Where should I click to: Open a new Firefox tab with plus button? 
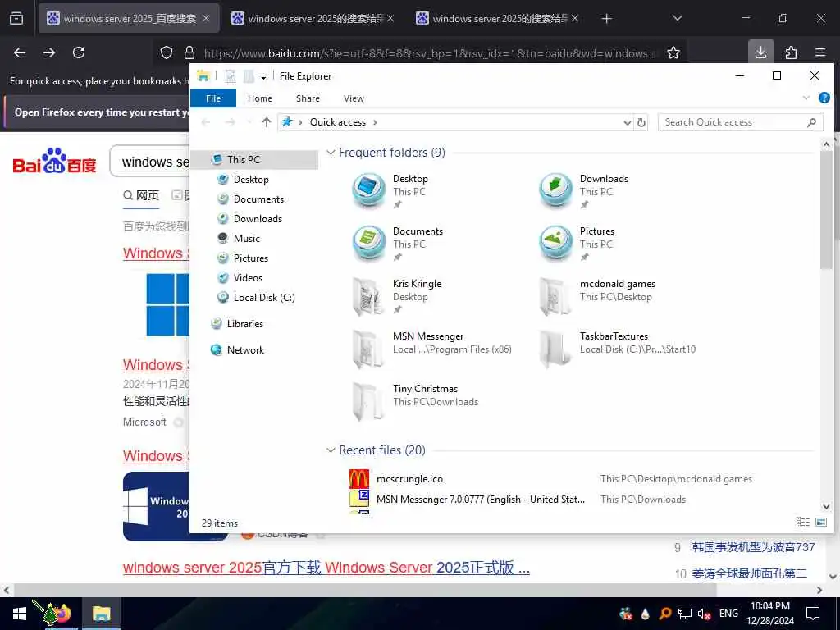point(606,19)
